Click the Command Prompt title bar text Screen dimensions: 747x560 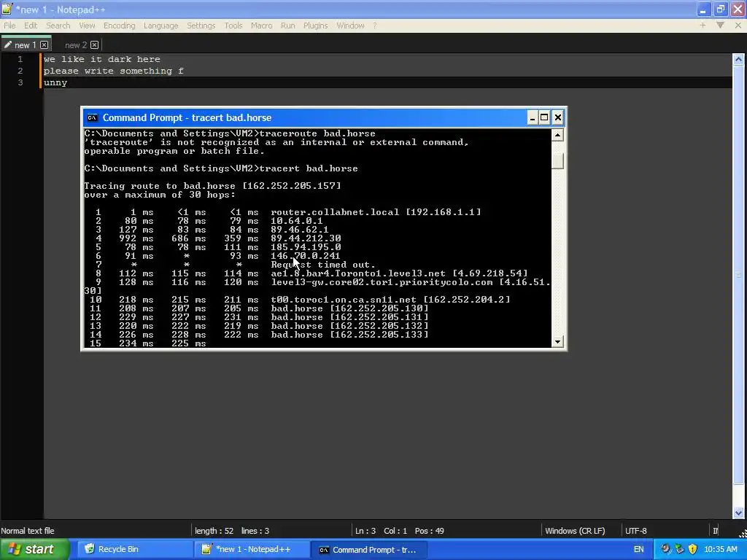[x=187, y=117]
